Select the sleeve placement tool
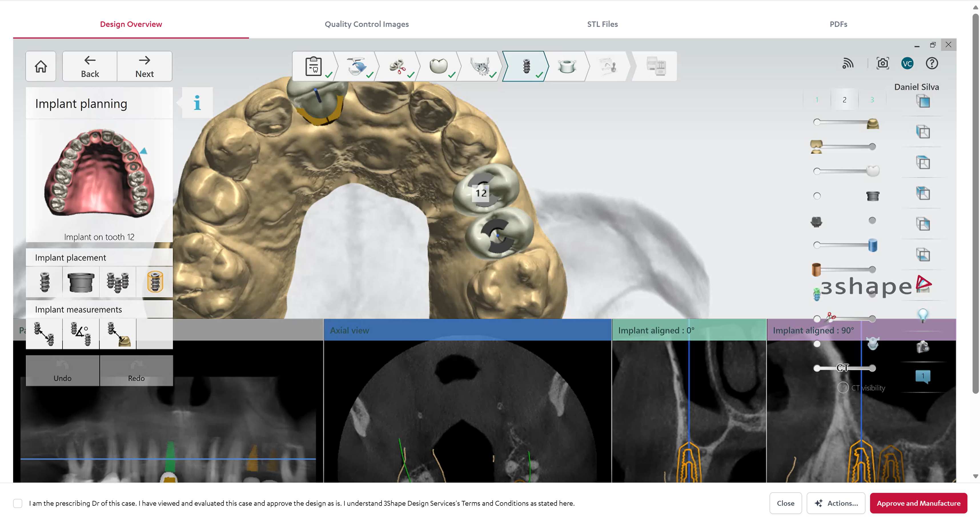The height and width of the screenshot is (520, 980). pos(81,282)
